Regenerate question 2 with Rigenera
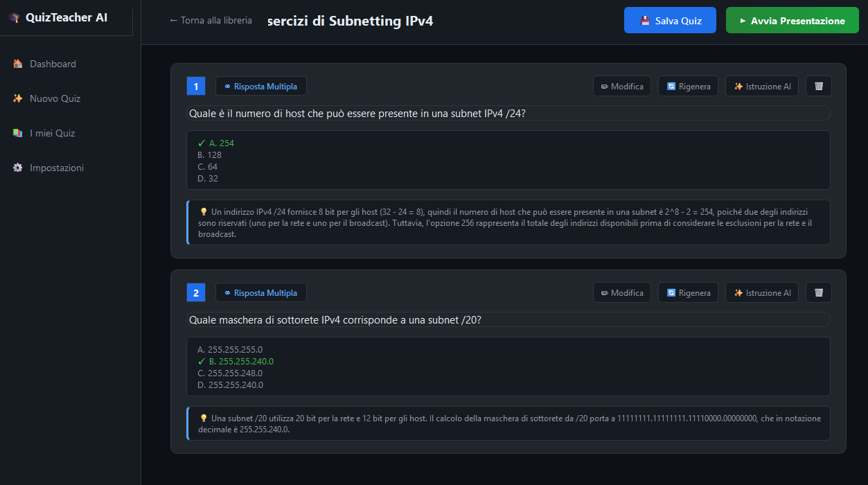This screenshot has width=868, height=485. pyautogui.click(x=688, y=293)
